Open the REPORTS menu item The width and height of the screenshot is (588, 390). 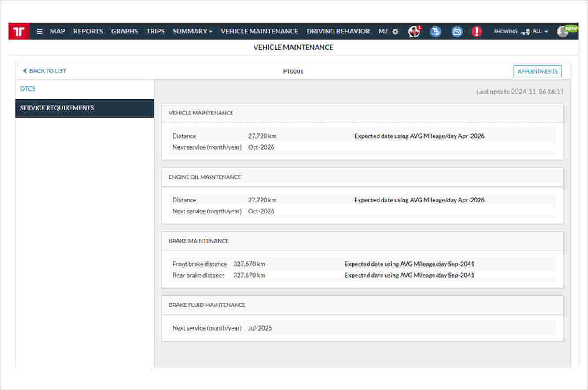pos(88,31)
